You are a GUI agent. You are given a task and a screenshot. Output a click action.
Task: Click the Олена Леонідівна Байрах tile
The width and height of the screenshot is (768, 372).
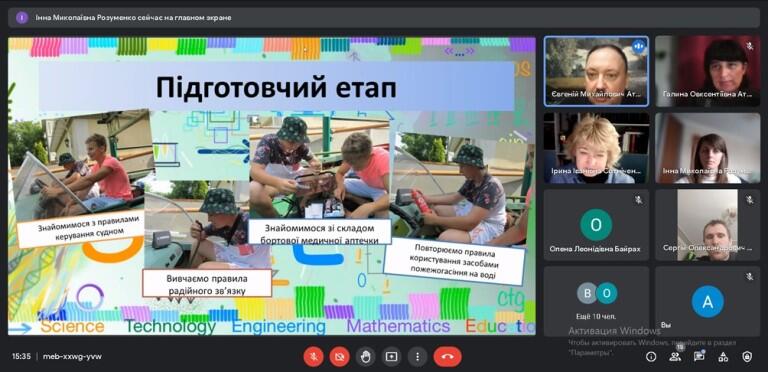click(x=596, y=225)
